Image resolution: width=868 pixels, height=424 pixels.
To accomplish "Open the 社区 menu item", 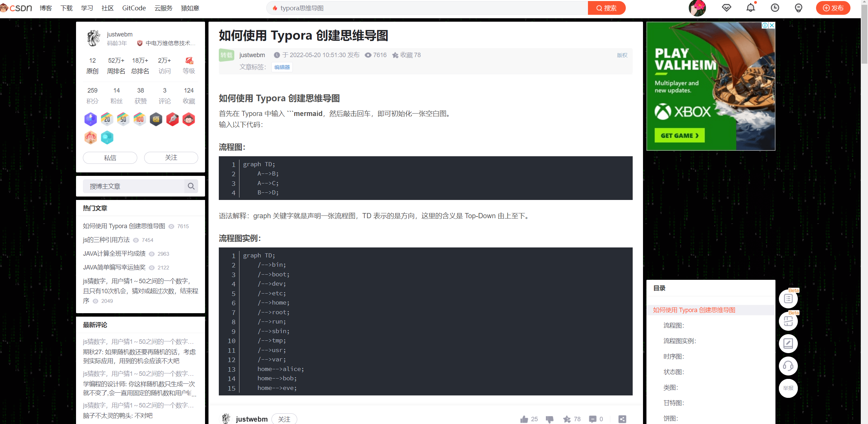I will (108, 8).
